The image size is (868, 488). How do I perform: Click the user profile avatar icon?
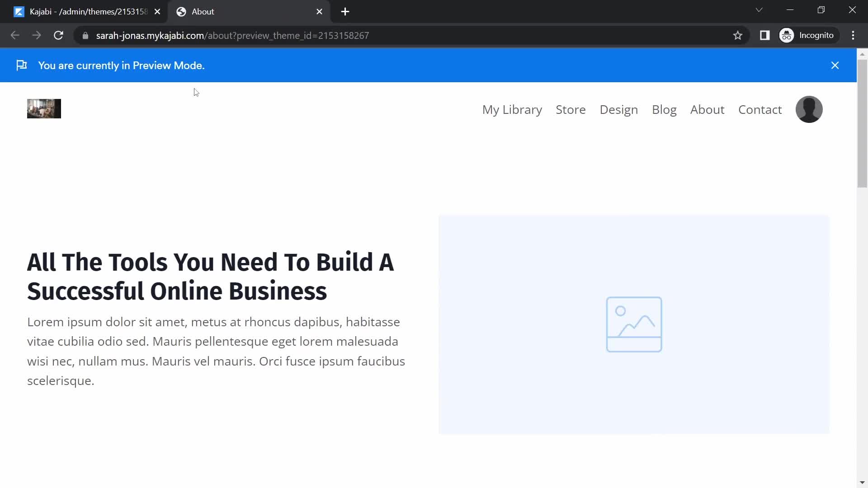(809, 109)
